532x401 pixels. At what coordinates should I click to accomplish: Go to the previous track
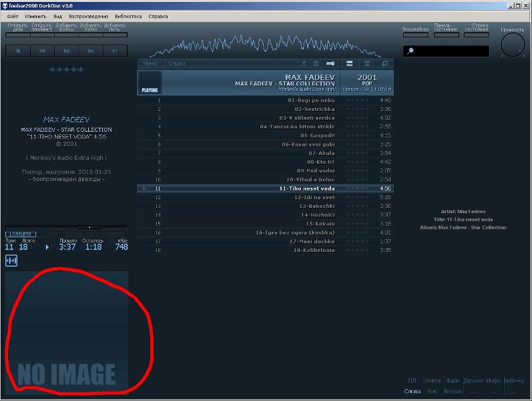[43, 51]
